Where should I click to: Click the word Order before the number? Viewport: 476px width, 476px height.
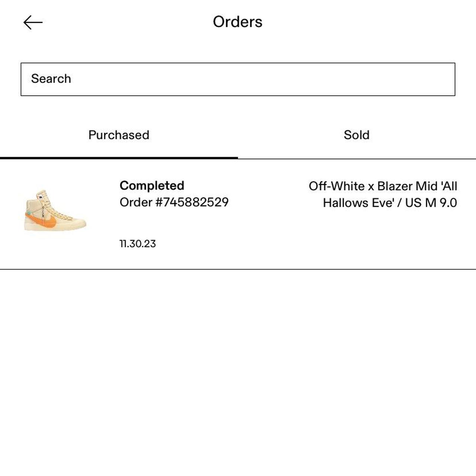coord(136,202)
